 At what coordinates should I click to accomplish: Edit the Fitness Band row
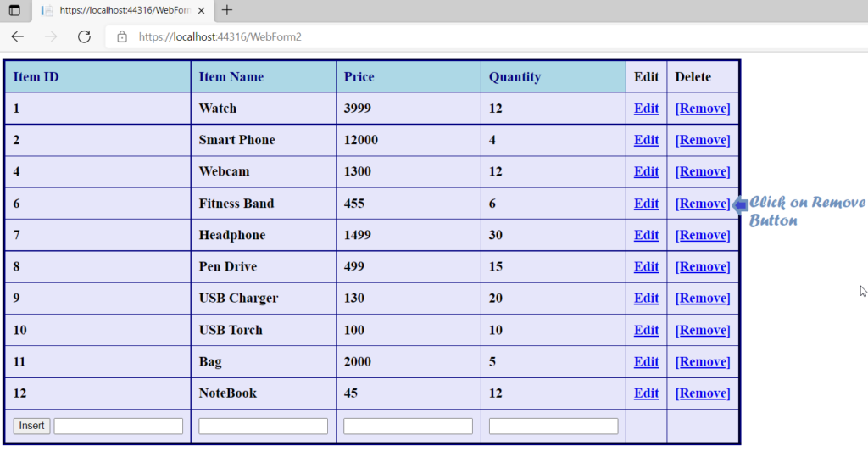646,204
